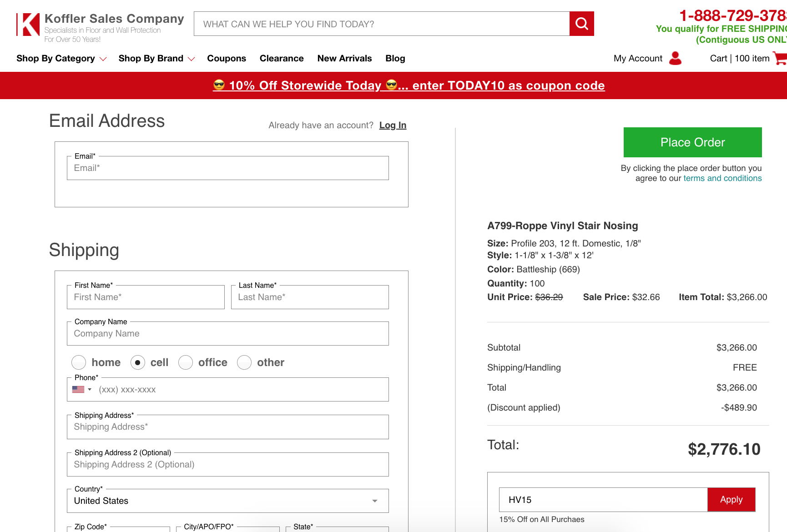Click into the Email input field

point(227,168)
